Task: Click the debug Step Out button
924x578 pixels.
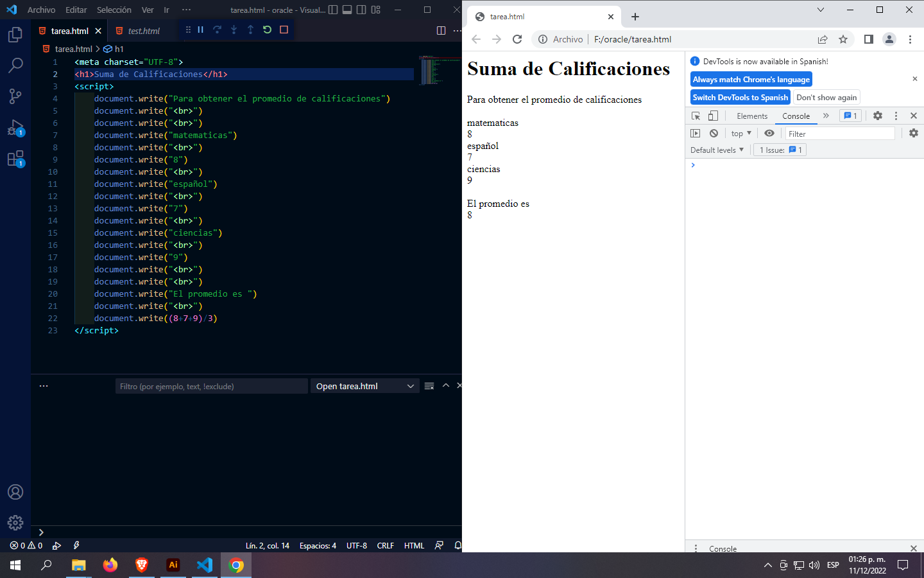Action: coord(251,30)
